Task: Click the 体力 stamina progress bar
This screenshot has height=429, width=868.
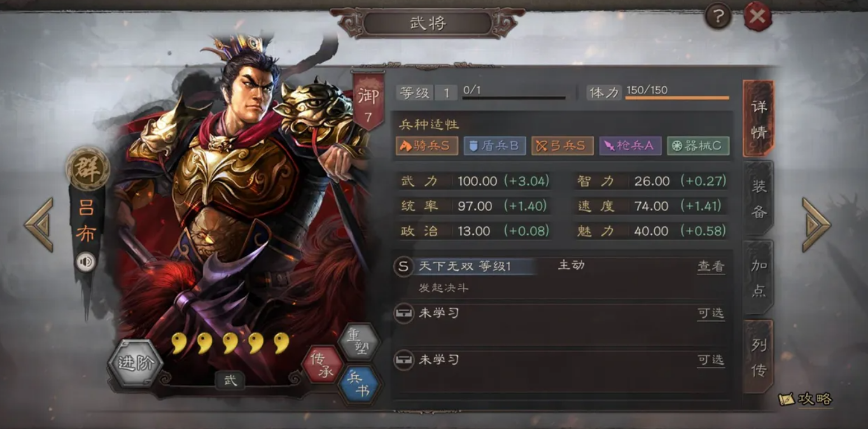Action: pos(677,98)
